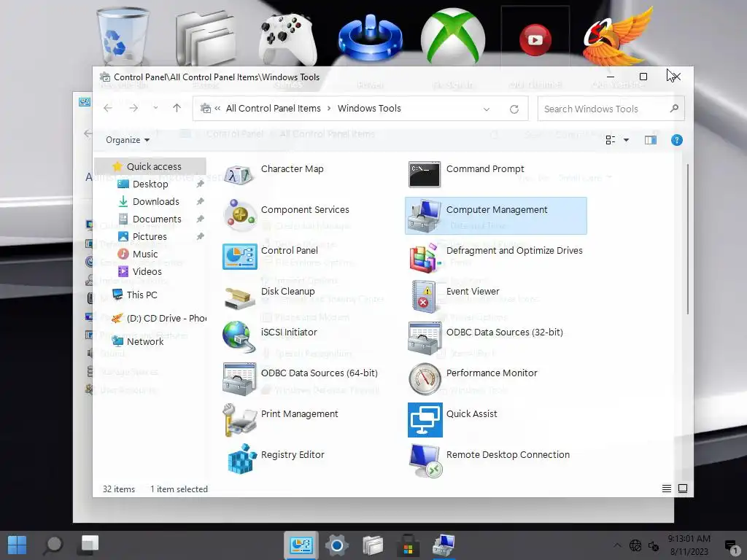Open Settings gear from the taskbar

[337, 545]
